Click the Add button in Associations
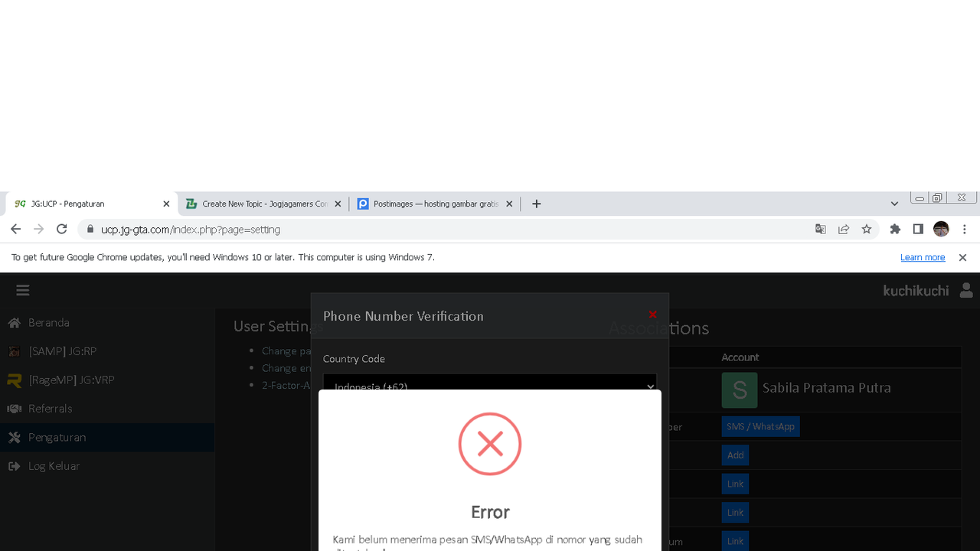Viewport: 980px width, 551px height. pyautogui.click(x=735, y=455)
